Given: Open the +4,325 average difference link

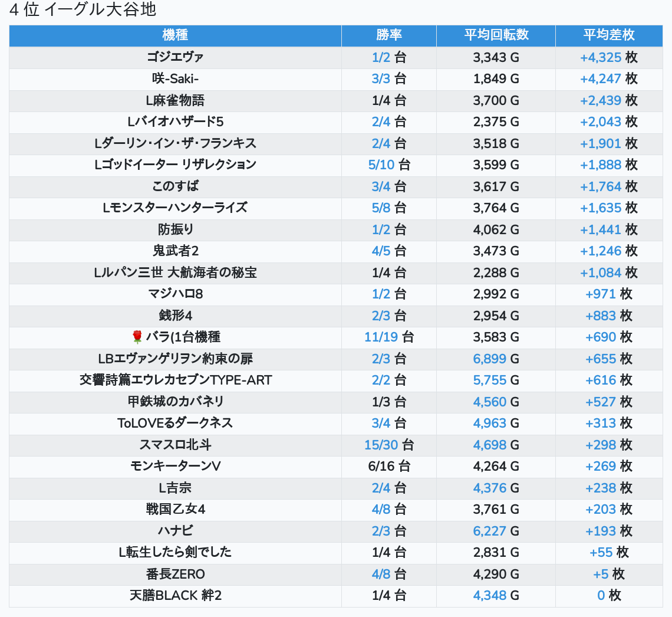Looking at the screenshot, I should pos(600,57).
